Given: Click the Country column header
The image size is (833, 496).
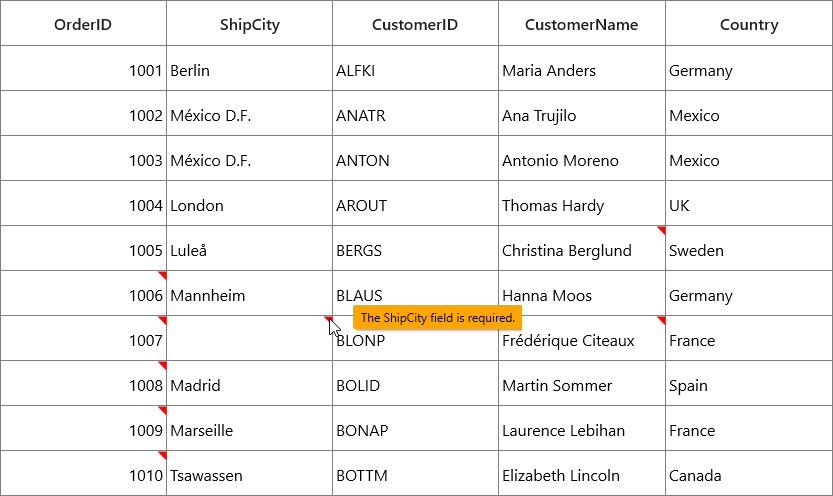Looking at the screenshot, I should (749, 23).
